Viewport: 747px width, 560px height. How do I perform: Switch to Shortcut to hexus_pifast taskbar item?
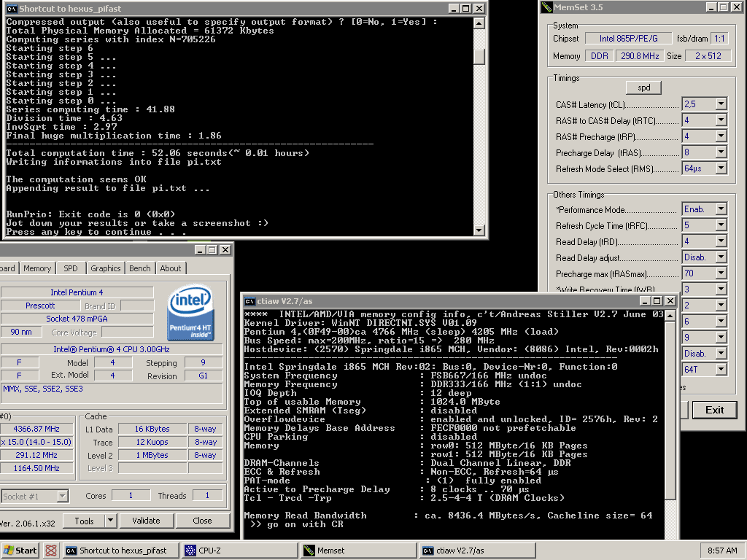coord(120,551)
